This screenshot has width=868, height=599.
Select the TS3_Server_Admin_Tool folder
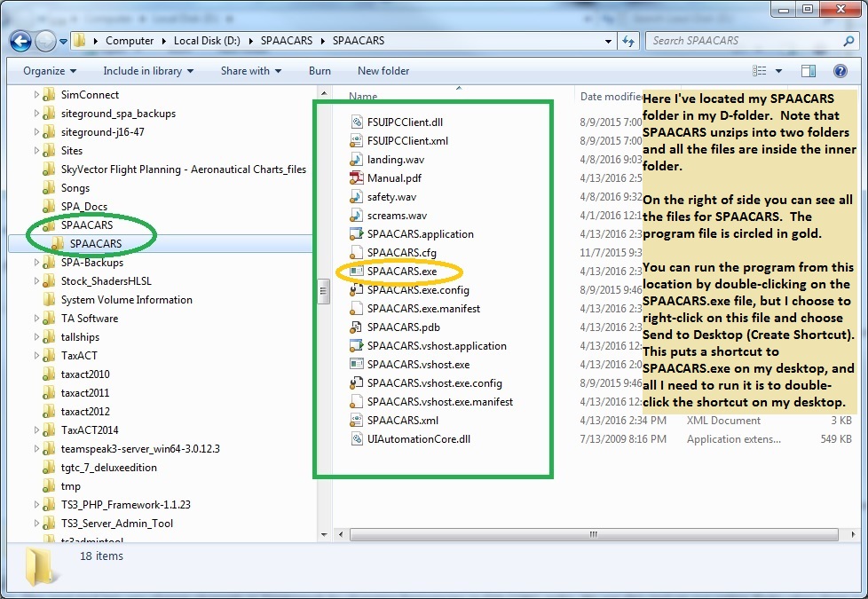pos(117,524)
